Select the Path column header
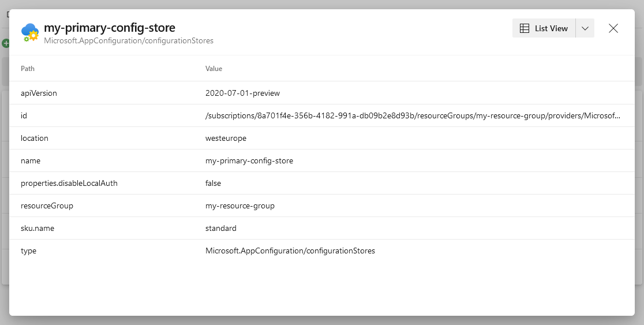Viewport: 644px width, 325px height. (28, 69)
